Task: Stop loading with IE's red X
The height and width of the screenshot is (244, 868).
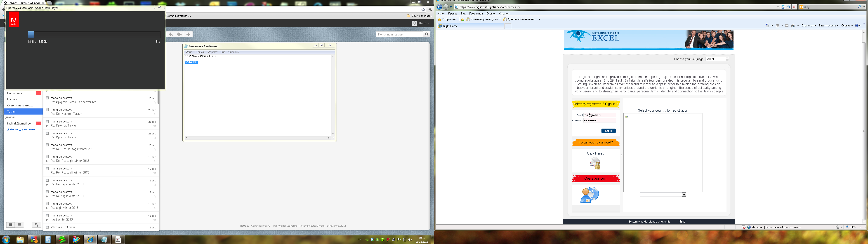Action: point(794,7)
